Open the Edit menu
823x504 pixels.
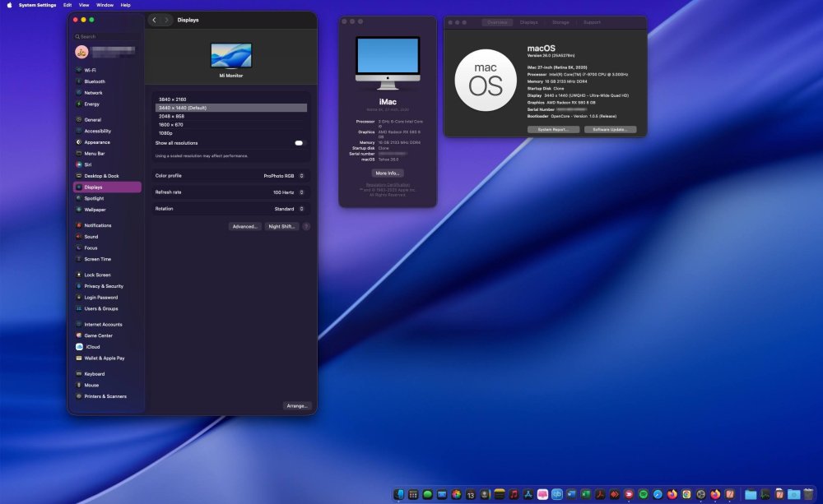[x=67, y=5]
